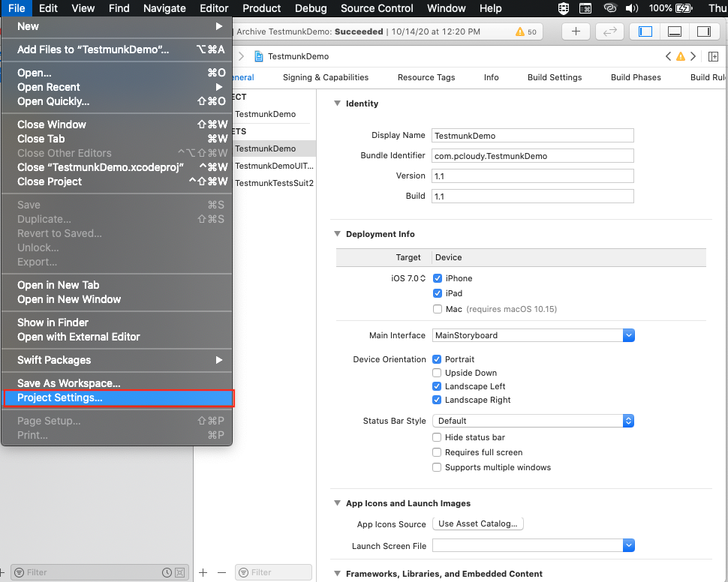Select the TestmunkTestsSuit2 target
The height and width of the screenshot is (582, 728).
(274, 183)
